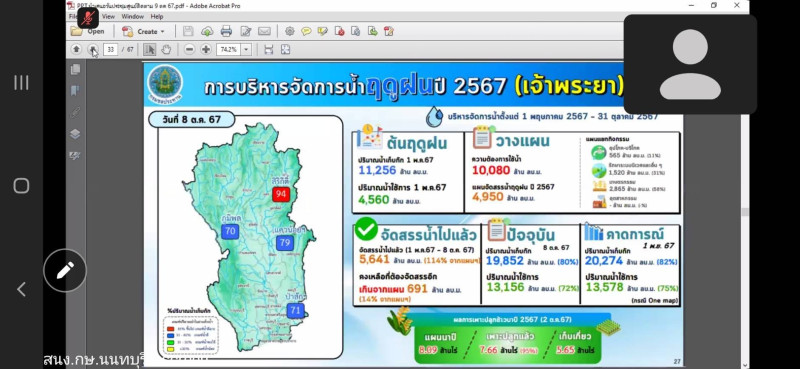The height and width of the screenshot is (369, 800).
Task: Open the View menu
Action: pos(108,16)
